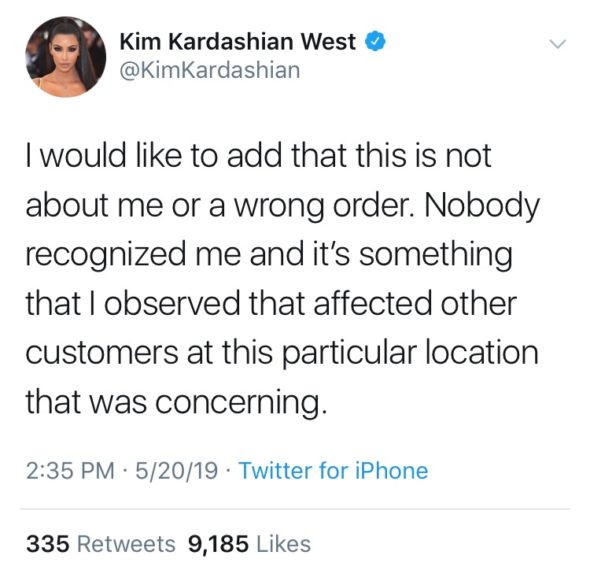Click the word "recognized" in the tweet
The image size is (590, 570).
coord(106,255)
